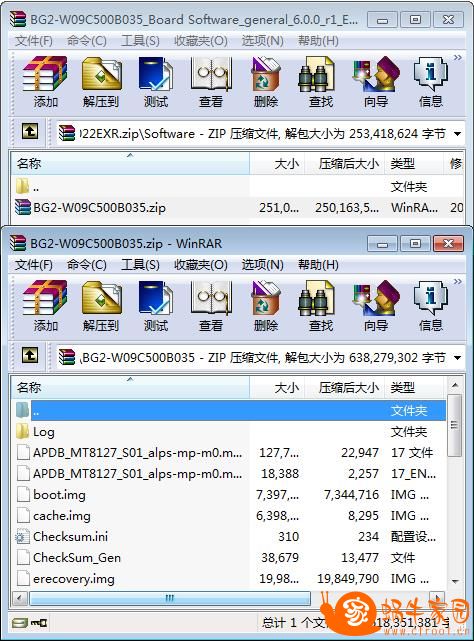The image size is (474, 641).
Task: Select APDB file sized 22,947 compressed
Action: pyautogui.click(x=229, y=453)
